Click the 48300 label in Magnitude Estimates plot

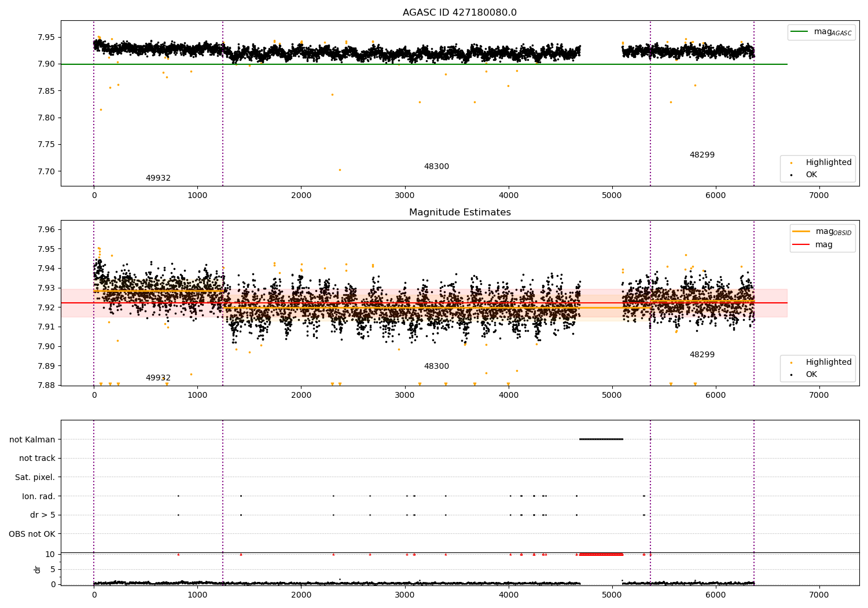coord(436,367)
